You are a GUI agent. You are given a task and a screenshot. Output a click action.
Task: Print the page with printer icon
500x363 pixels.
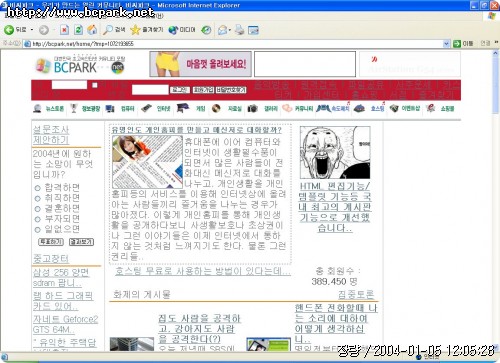[x=239, y=30]
